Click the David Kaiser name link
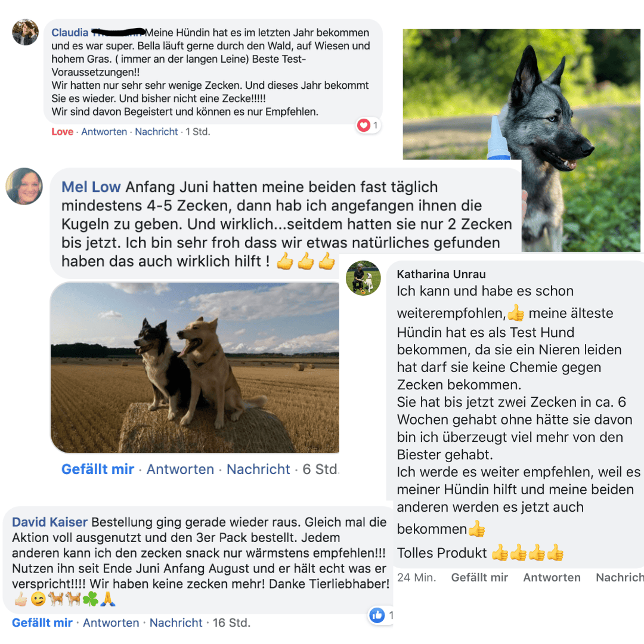Image resolution: width=644 pixels, height=644 pixels. [49, 522]
